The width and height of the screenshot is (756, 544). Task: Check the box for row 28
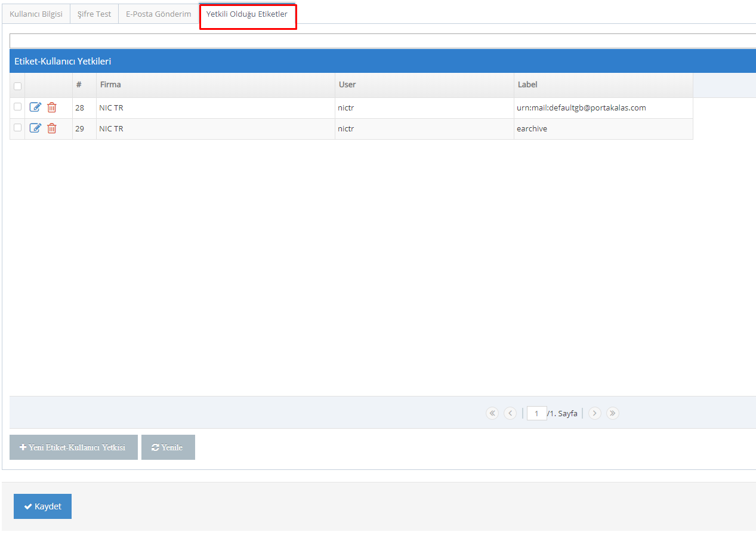point(17,107)
